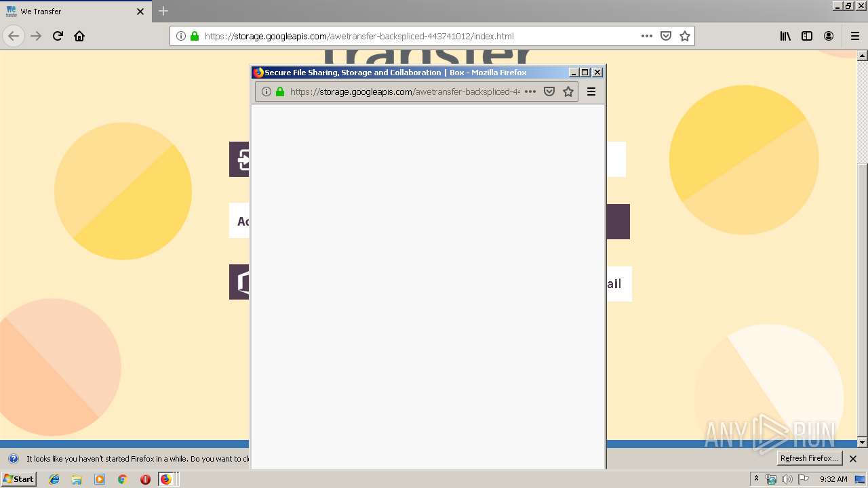868x488 pixels.
Task: Open the volume tray icon
Action: pyautogui.click(x=787, y=479)
